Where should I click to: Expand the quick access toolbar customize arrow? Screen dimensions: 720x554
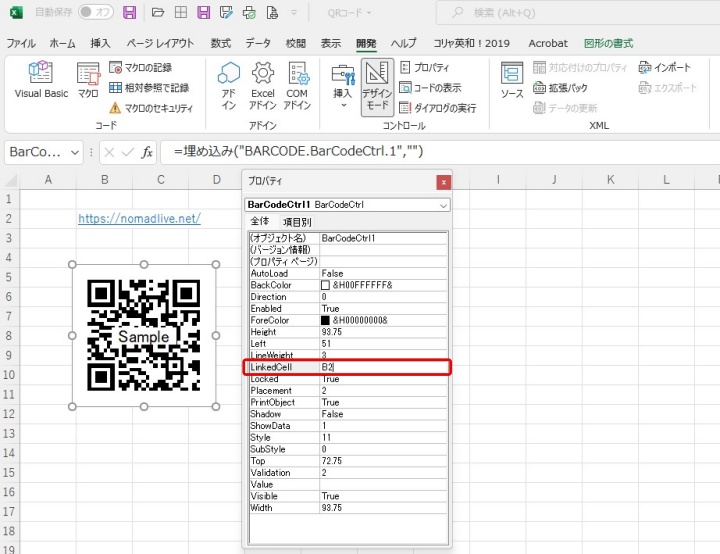pos(294,13)
